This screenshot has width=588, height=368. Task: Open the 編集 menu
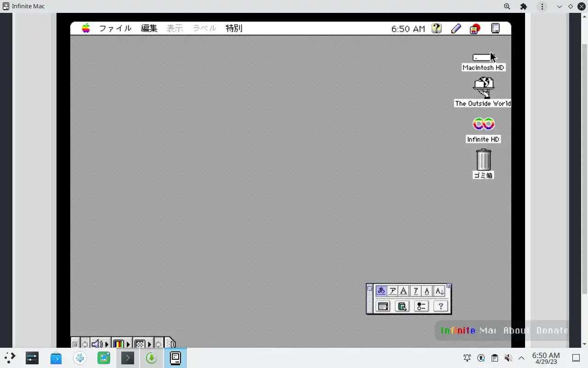(x=149, y=29)
